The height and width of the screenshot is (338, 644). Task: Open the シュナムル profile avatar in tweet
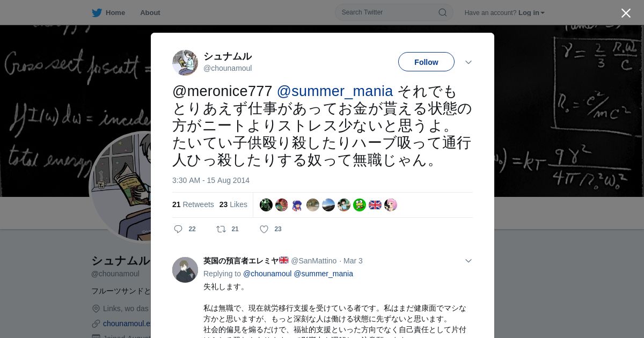point(185,63)
